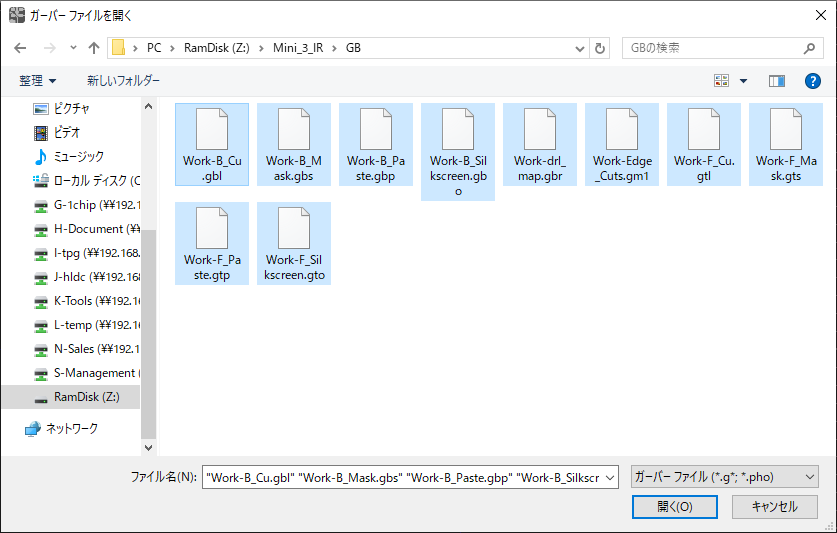
Task: Toggle the preview pane icon
Action: click(777, 81)
